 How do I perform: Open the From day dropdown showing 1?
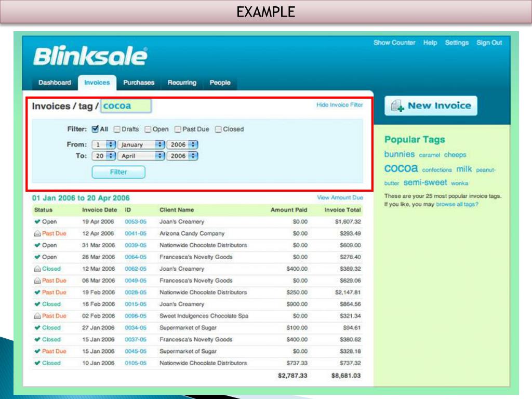click(x=103, y=144)
